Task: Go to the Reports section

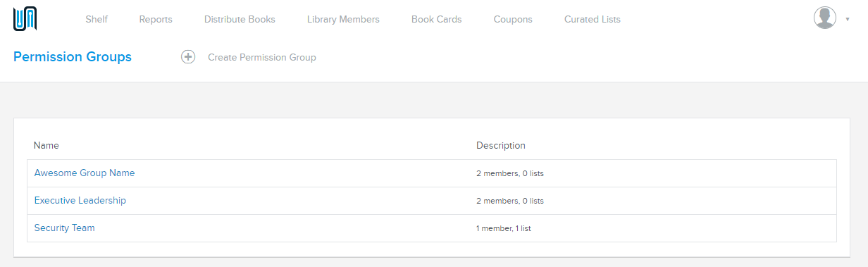Action: point(156,19)
